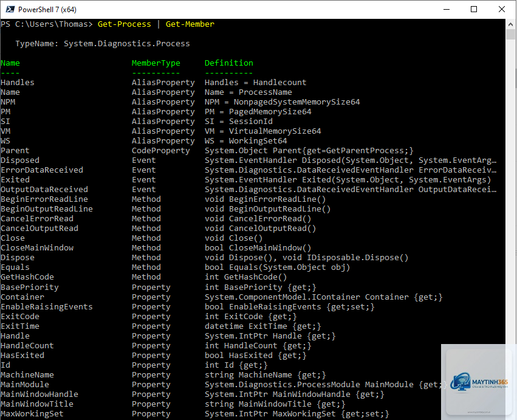Image resolution: width=517 pixels, height=420 pixels.
Task: Click 'void CancelOutputRead()' definition
Action: 260,229
